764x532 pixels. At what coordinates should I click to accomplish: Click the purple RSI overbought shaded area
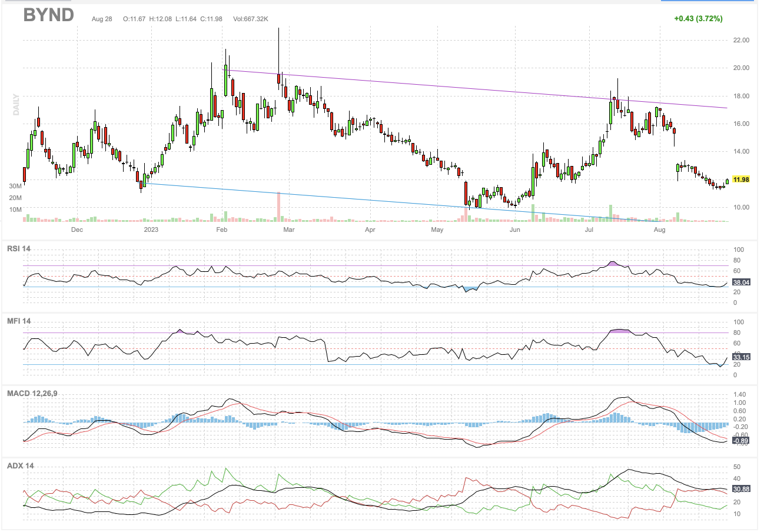(613, 264)
